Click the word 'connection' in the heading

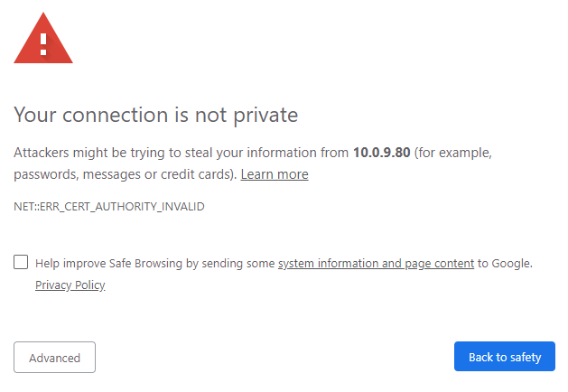[x=116, y=116]
